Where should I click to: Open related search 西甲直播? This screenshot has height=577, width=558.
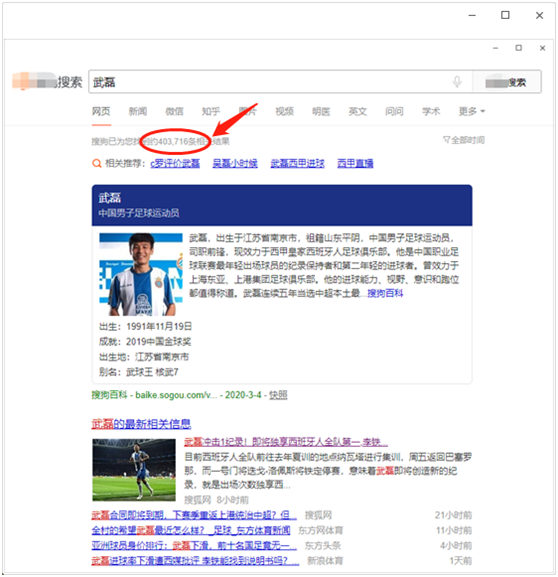click(355, 163)
